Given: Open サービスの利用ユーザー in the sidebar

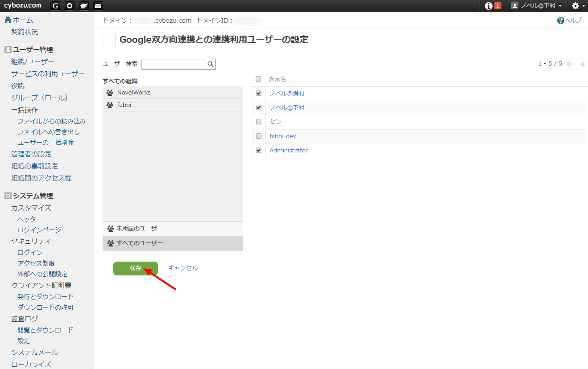Looking at the screenshot, I should pos(48,74).
